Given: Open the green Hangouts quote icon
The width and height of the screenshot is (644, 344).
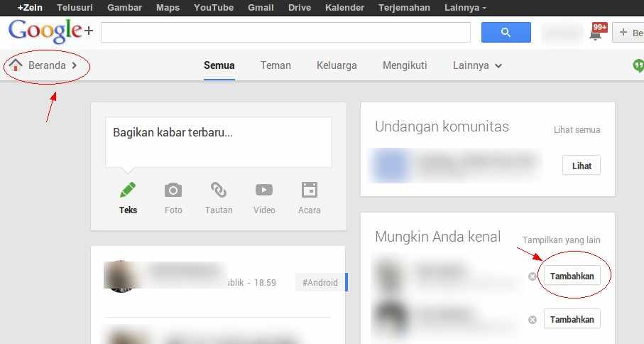Looking at the screenshot, I should 638,66.
